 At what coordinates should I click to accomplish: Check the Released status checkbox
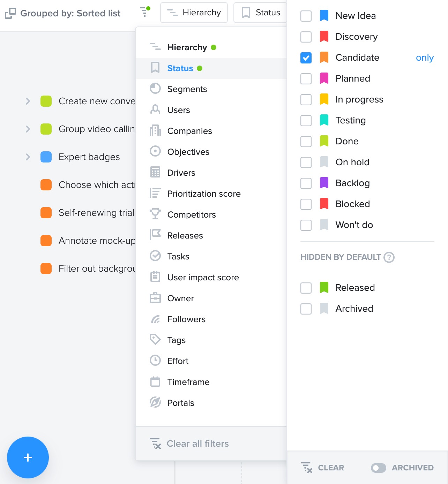[x=306, y=288]
